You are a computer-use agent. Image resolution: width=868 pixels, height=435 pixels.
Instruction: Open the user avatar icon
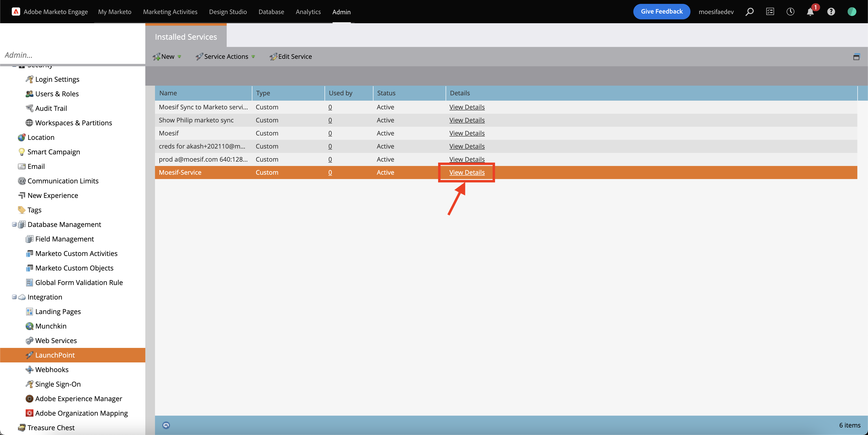852,12
